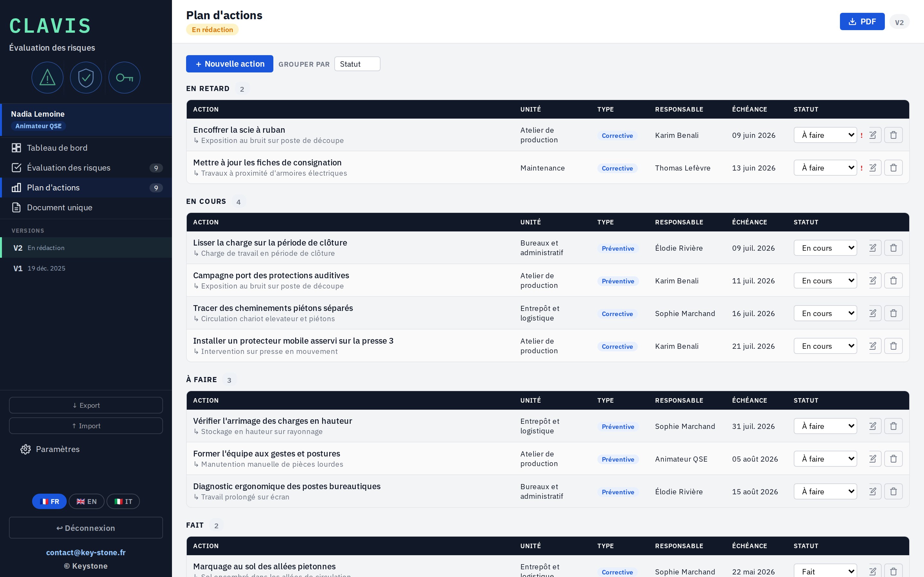Download the PDF export
Screen dimensions: 924x577
click(862, 21)
